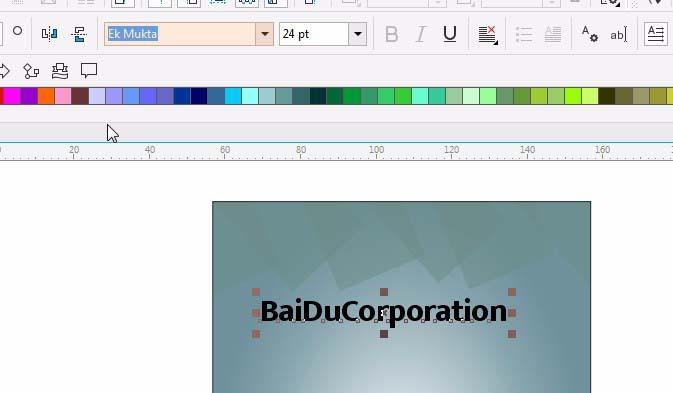Click the arrow shape icon in second toolbar row

tap(4, 71)
